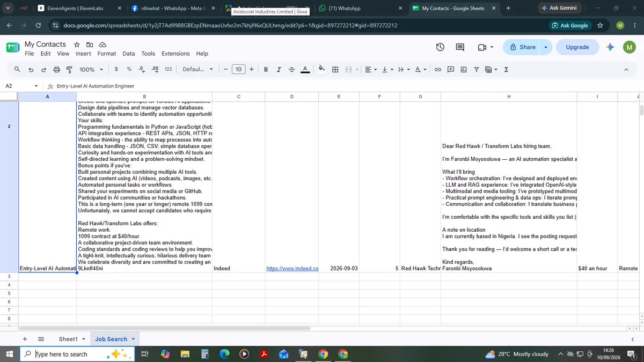Hide the menus with the chevron

click(x=626, y=69)
